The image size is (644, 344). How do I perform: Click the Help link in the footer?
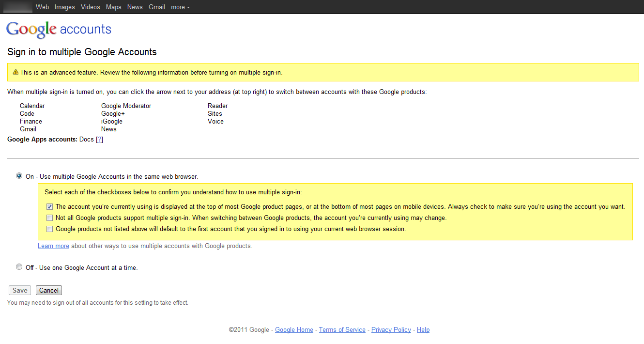tap(423, 329)
